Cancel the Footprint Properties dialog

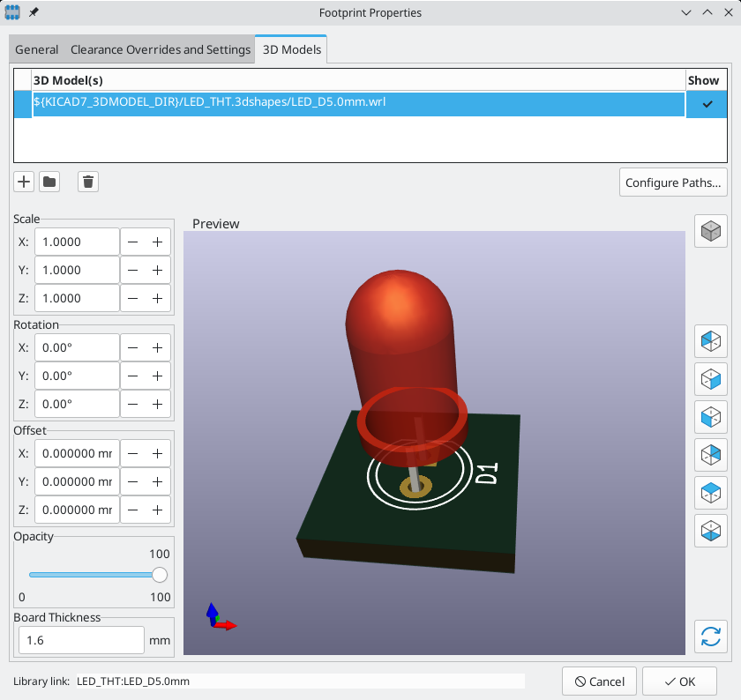599,681
